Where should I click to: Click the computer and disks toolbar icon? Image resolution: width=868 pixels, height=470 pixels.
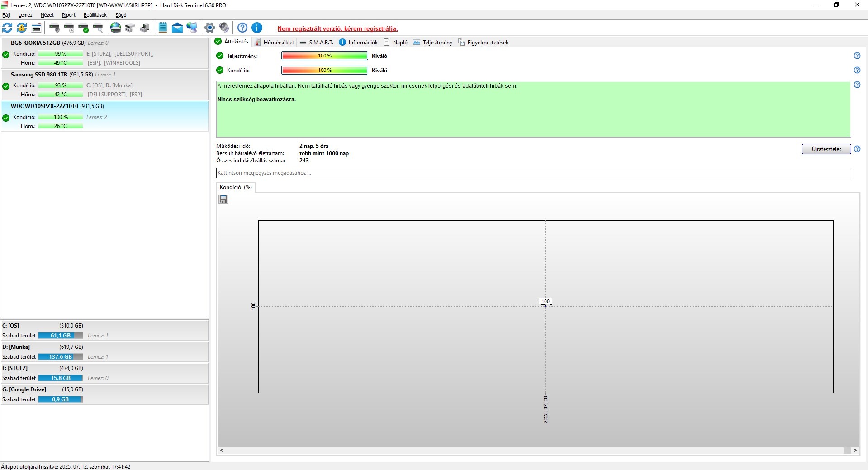click(x=145, y=28)
